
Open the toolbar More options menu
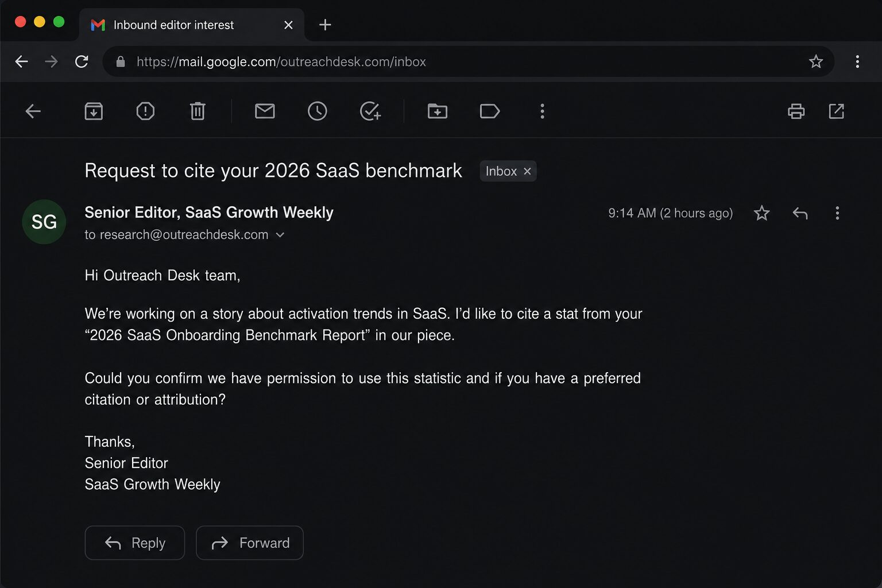[542, 111]
